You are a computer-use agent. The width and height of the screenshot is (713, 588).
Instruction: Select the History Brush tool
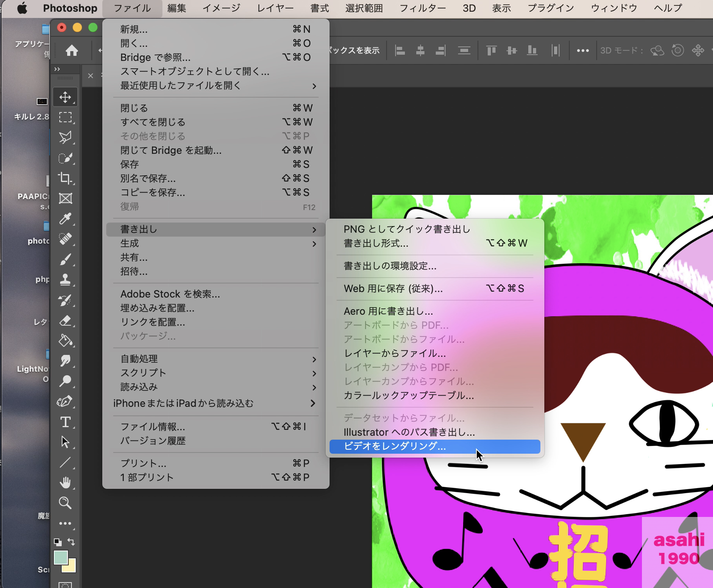pyautogui.click(x=65, y=300)
